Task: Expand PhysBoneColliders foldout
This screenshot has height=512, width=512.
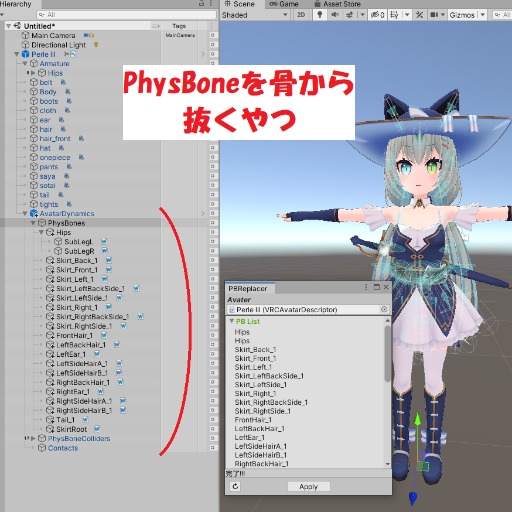Action: pos(33,438)
